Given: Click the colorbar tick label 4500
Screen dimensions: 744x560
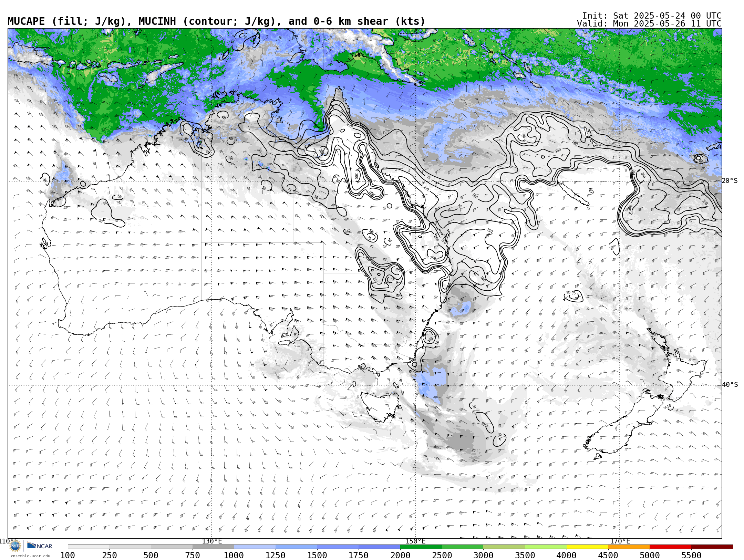Looking at the screenshot, I should [608, 555].
